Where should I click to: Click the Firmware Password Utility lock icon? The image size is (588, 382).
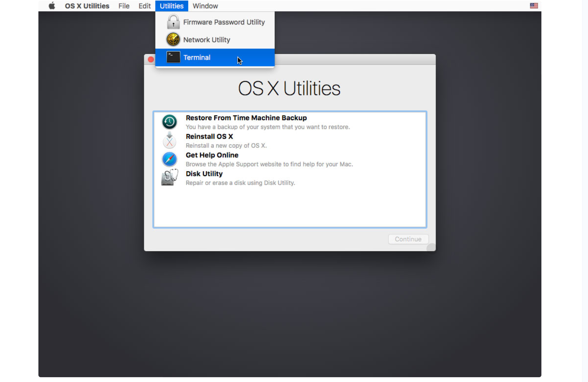[173, 22]
